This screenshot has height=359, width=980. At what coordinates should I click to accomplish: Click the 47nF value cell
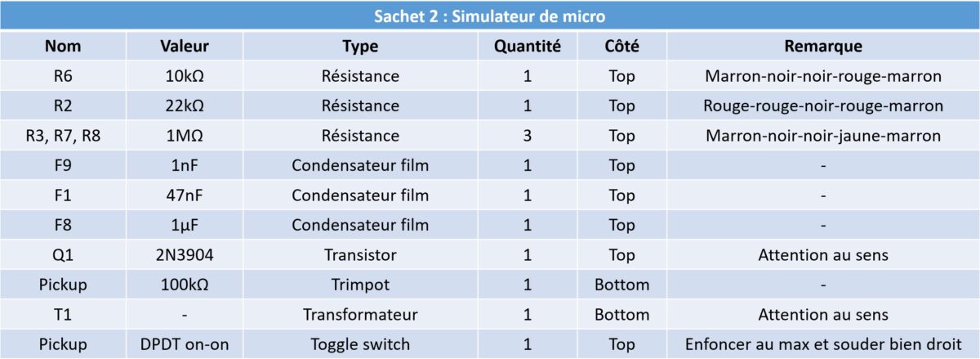click(185, 195)
